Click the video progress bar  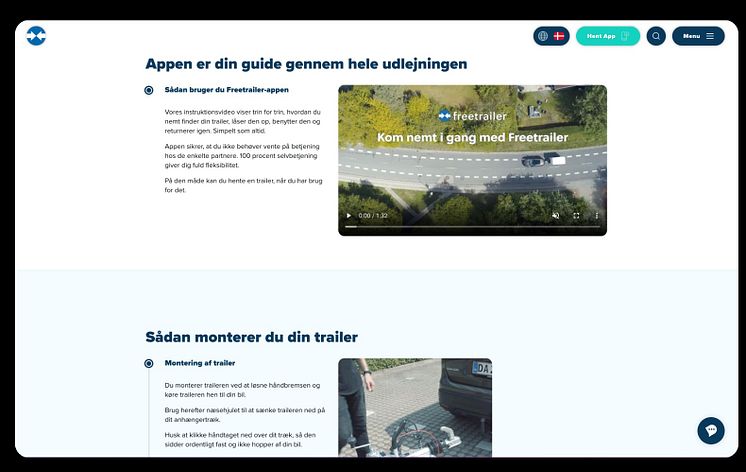click(472, 226)
